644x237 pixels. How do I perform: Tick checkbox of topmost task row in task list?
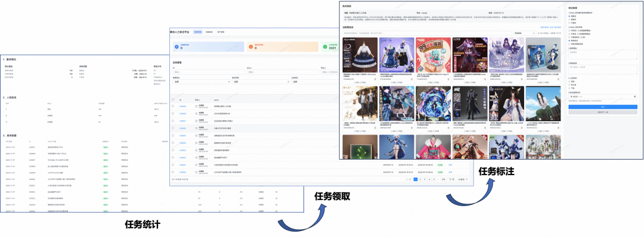click(x=173, y=106)
